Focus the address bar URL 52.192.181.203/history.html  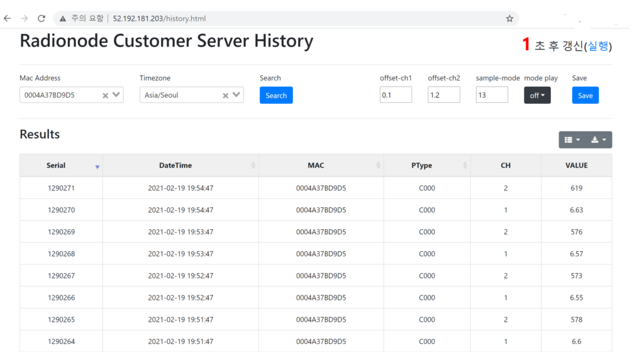pos(159,18)
